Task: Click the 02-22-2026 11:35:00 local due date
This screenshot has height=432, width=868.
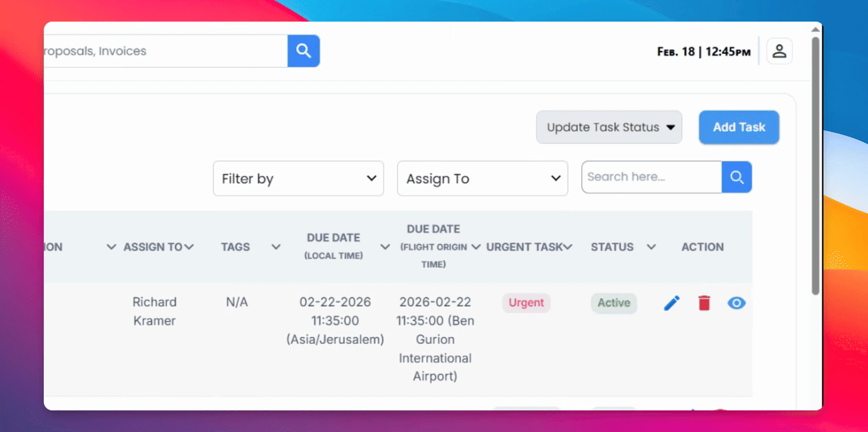Action: point(335,320)
